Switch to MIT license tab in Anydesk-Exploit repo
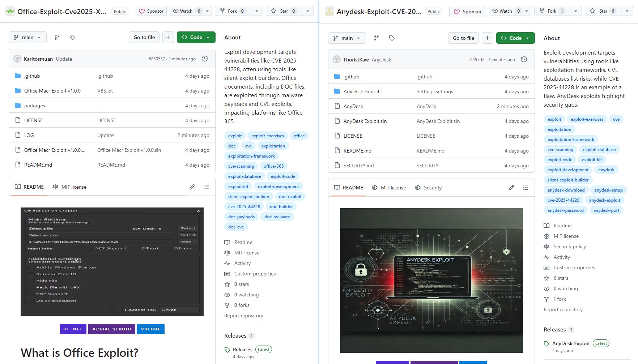 (389, 188)
